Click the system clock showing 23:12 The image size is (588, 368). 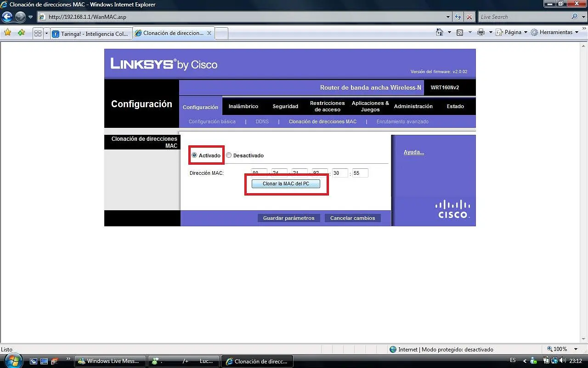tap(576, 361)
